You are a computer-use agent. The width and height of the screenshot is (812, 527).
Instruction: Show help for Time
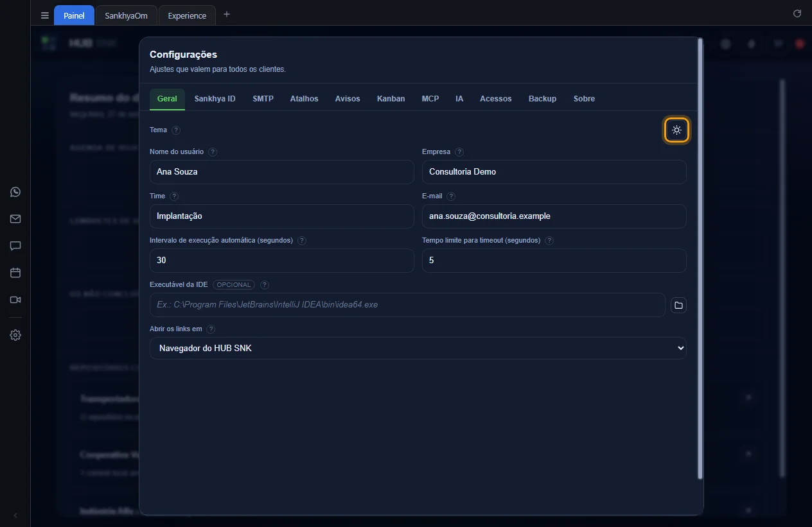pos(174,196)
